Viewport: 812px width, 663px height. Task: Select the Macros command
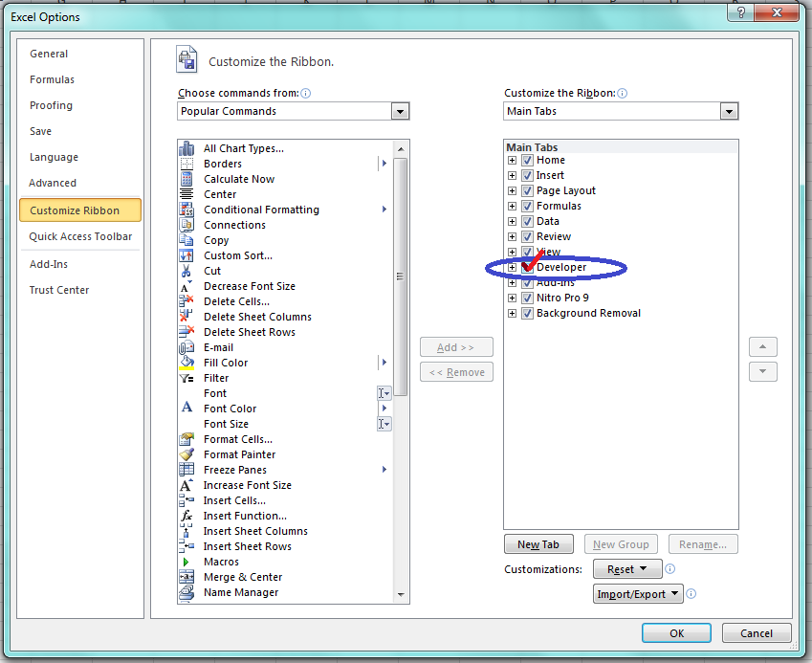221,562
